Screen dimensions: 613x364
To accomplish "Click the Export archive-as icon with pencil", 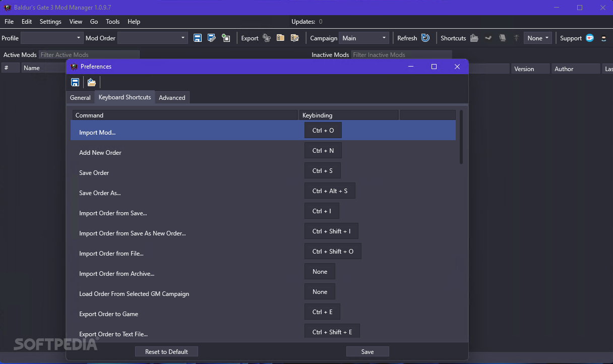I will [x=294, y=38].
